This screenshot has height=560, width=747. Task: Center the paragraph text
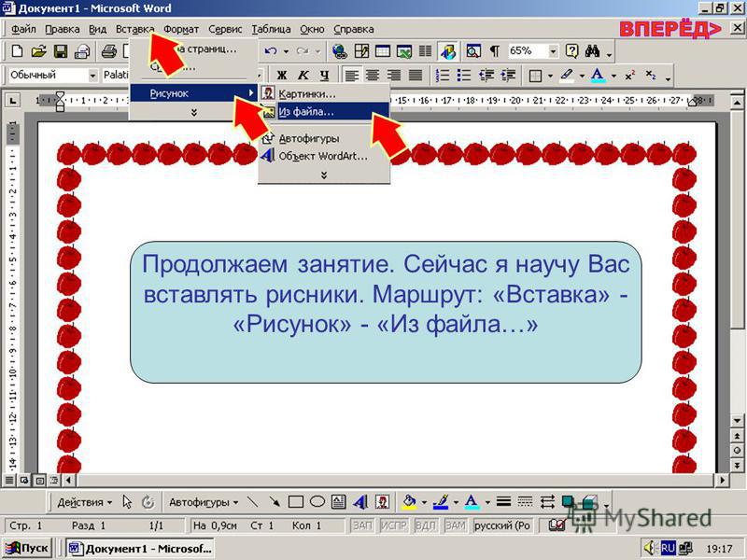click(373, 76)
